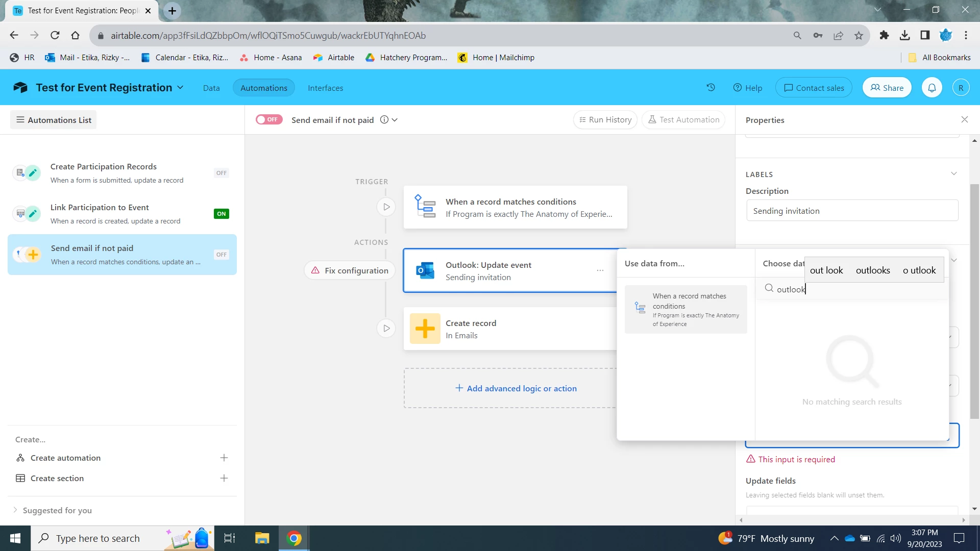Open Chrome from Windows taskbar

pos(294,538)
